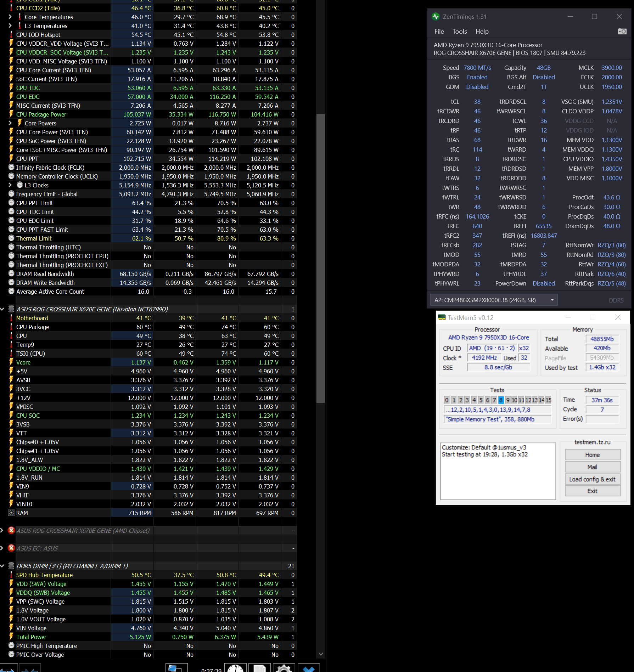The width and height of the screenshot is (634, 672).
Task: Click the ZenTimings application logo icon
Action: pos(436,17)
